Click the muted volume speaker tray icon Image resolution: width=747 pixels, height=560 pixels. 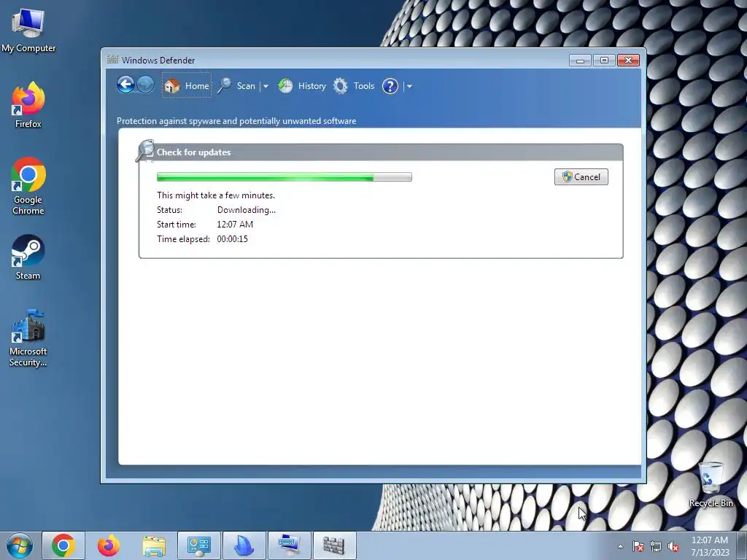673,546
